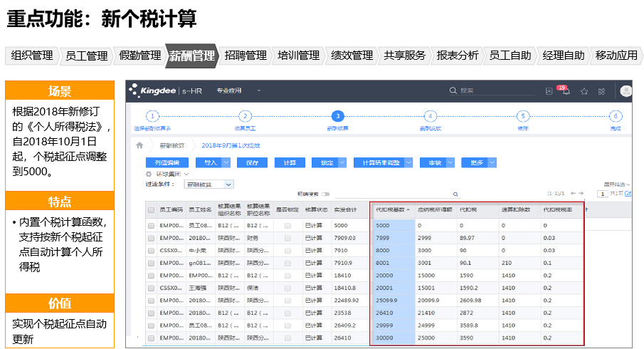The height and width of the screenshot is (349, 644).
Task: Toggle the 精确搜索 switch
Action: (x=326, y=194)
